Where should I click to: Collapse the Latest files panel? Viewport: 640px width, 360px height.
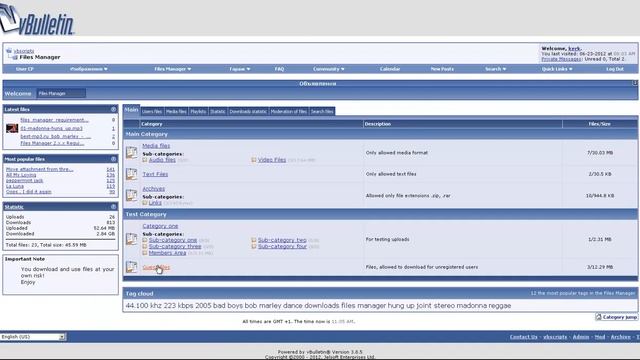pyautogui.click(x=113, y=109)
